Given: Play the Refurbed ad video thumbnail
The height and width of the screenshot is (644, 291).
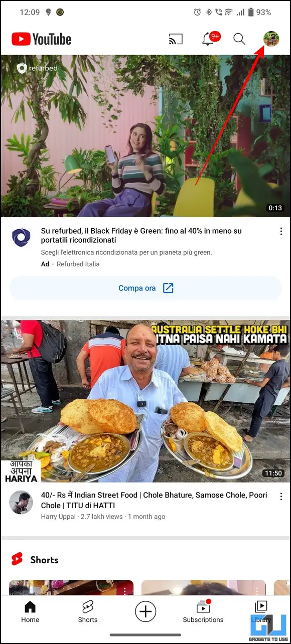Looking at the screenshot, I should (x=145, y=136).
